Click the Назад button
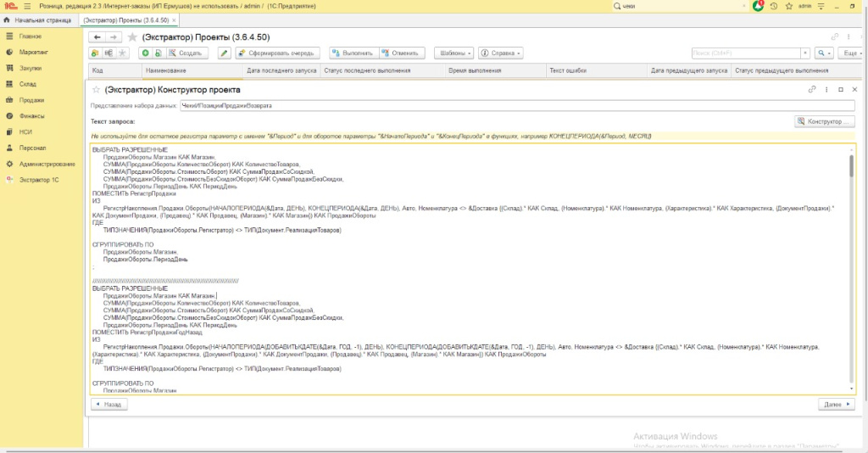868x453 pixels. (108, 405)
